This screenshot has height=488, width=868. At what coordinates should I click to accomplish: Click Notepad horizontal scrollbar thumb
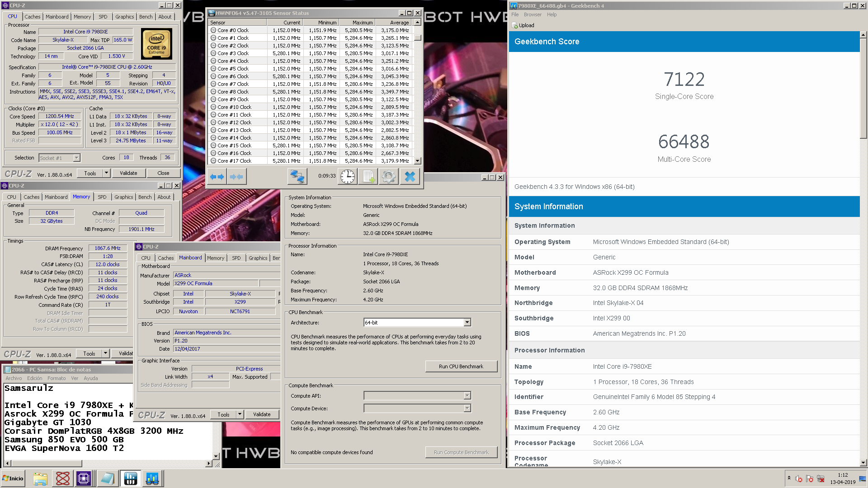[47, 464]
